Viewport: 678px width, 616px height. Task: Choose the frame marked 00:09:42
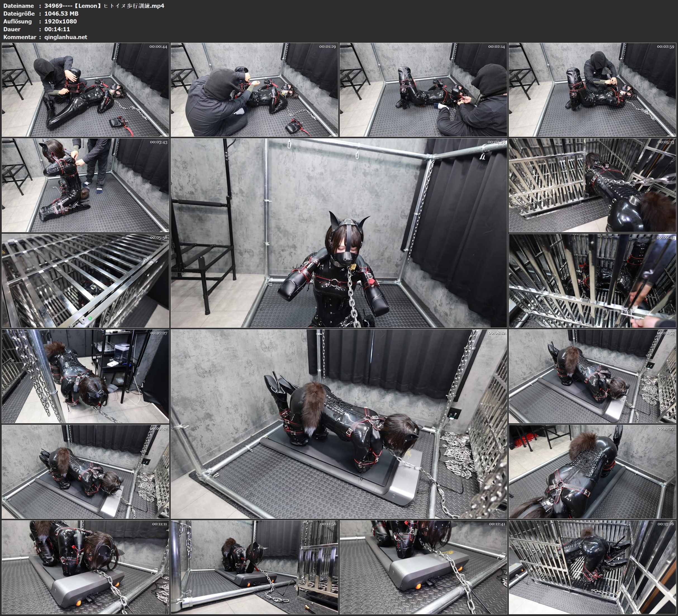point(85,471)
